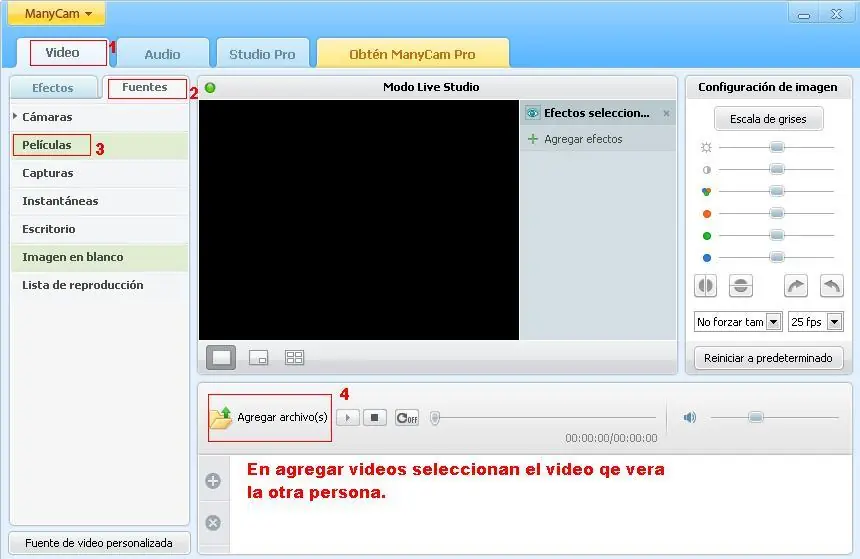Stop movie playback

(x=375, y=418)
